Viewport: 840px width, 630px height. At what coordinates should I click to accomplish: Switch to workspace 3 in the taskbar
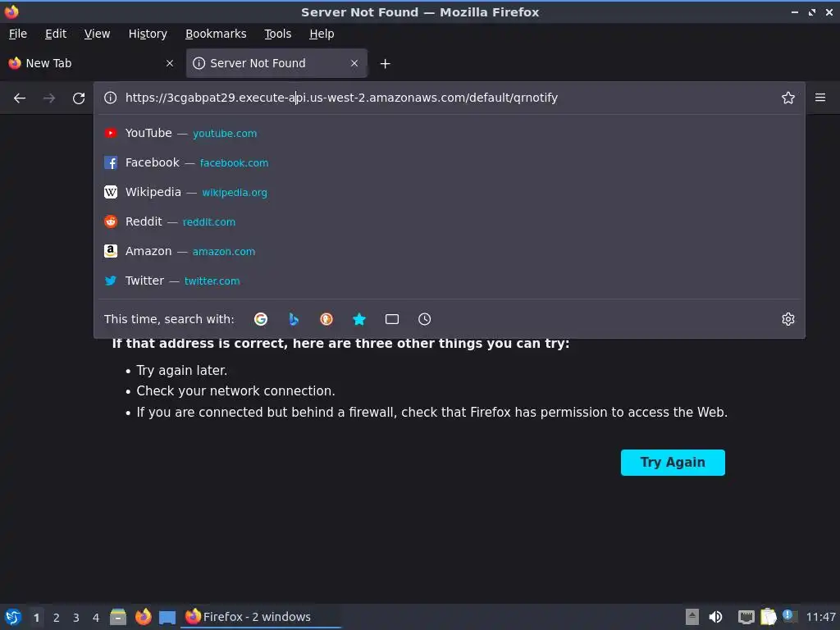[76, 618]
